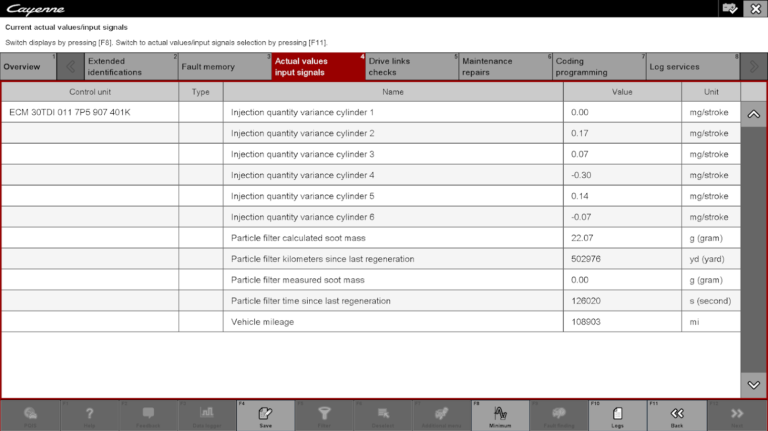Switch to the Overview tab

(27, 67)
